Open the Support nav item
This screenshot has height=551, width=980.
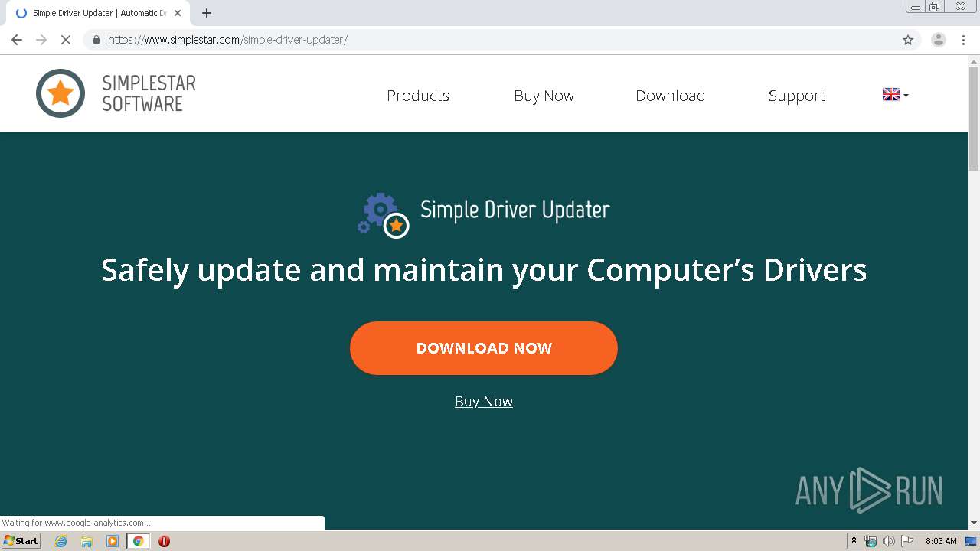[x=797, y=96]
